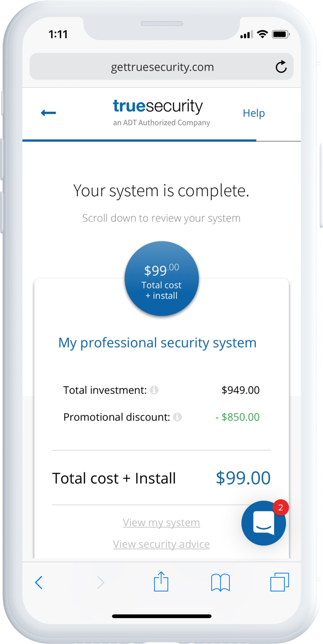Tap the Safari forward chevron

point(101,583)
